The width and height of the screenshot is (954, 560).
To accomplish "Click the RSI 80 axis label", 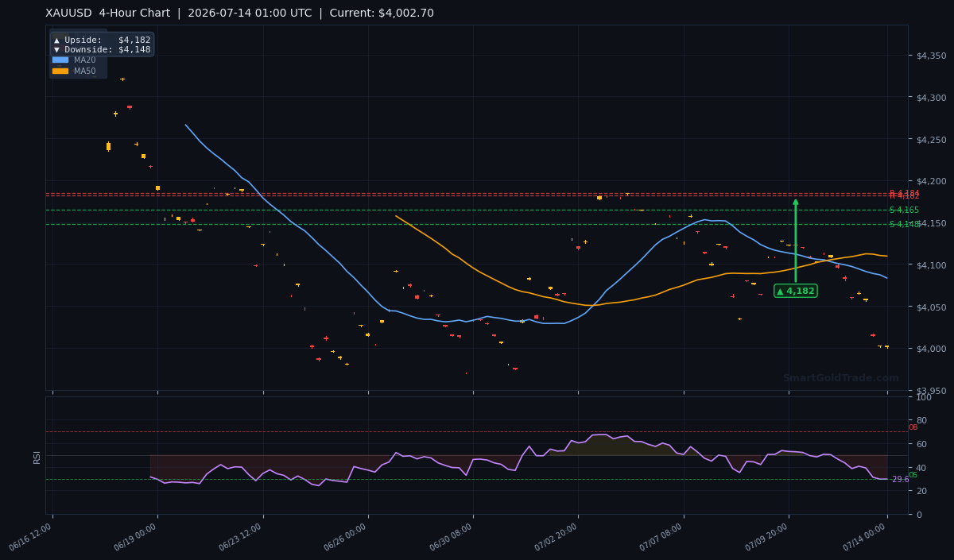I will point(921,420).
